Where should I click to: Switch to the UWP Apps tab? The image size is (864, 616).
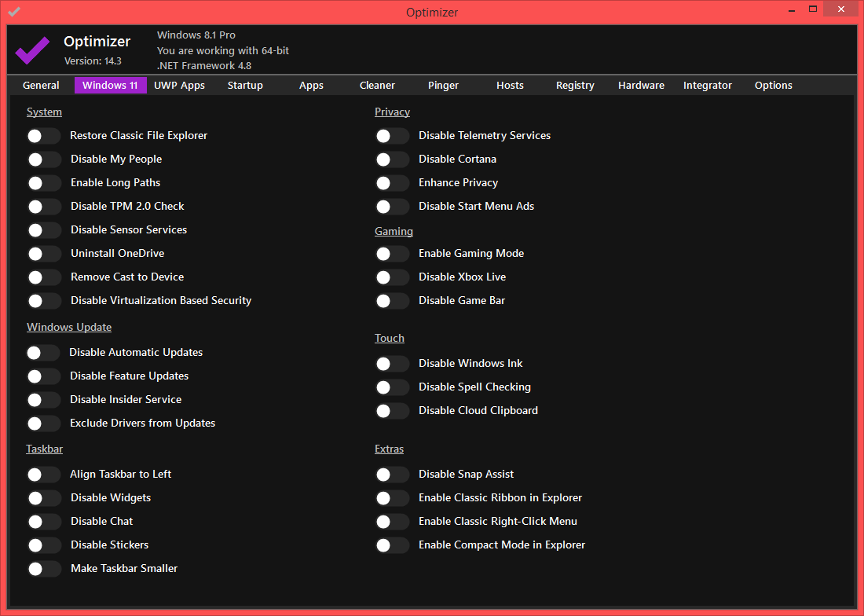179,86
